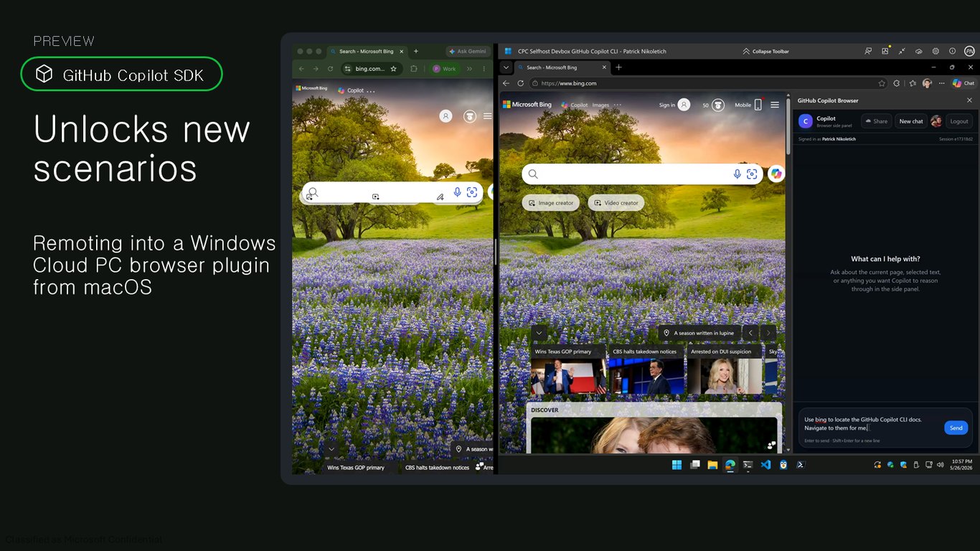The width and height of the screenshot is (980, 551).
Task: Open a new tab in Chrome
Action: click(415, 52)
